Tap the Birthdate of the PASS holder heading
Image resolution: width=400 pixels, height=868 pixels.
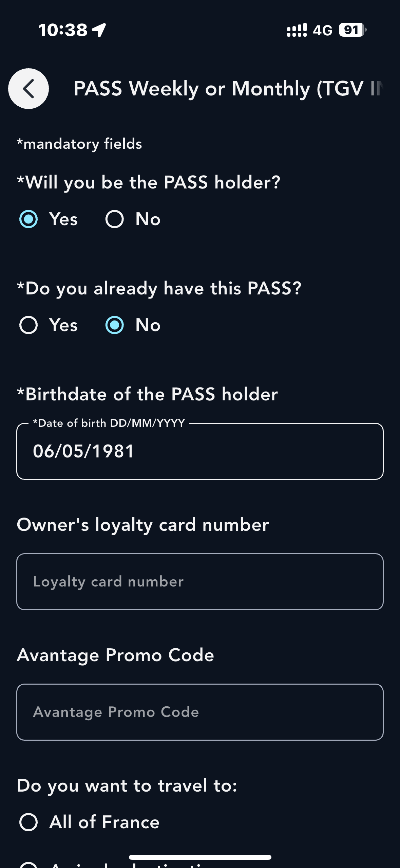(x=147, y=394)
